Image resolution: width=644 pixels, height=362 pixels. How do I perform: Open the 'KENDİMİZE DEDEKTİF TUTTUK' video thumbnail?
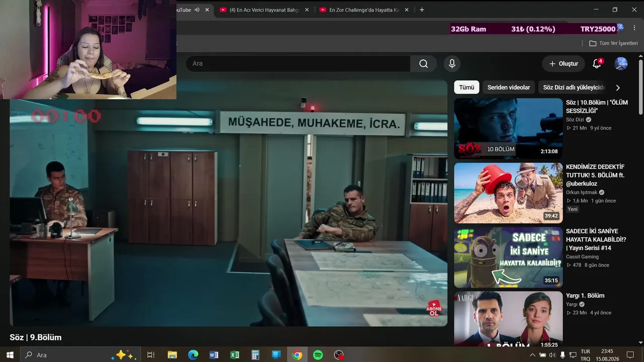point(508,193)
